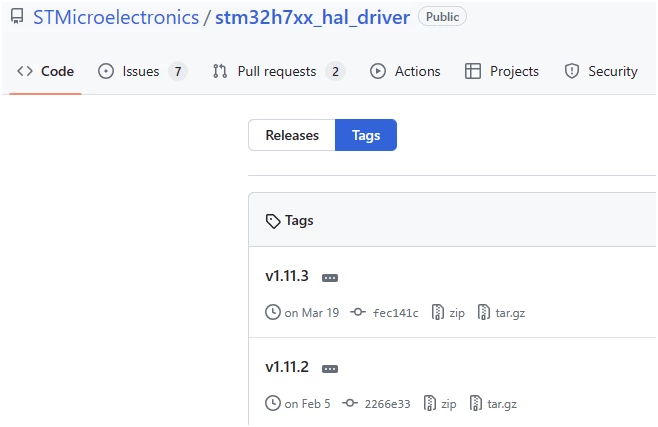Open tag v1.11.2
658x427 pixels.
click(x=287, y=367)
